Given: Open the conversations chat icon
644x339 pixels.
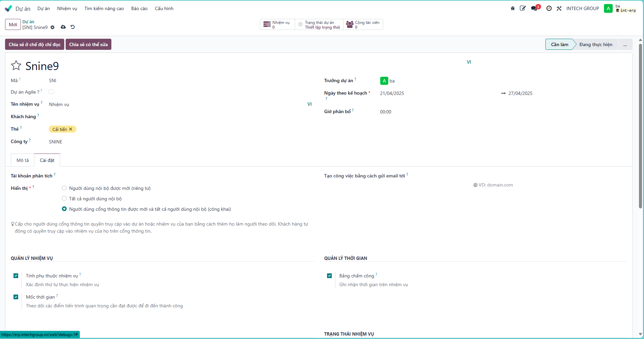Looking at the screenshot, I should [534, 8].
